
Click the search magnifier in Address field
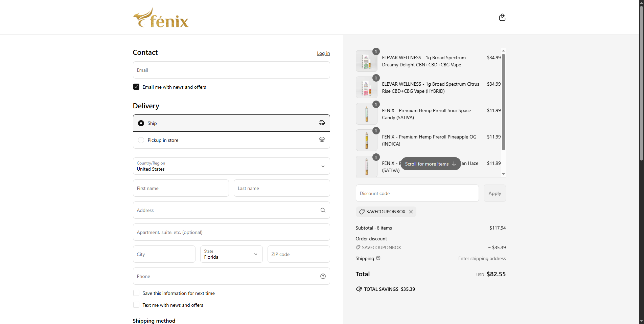pos(323,210)
